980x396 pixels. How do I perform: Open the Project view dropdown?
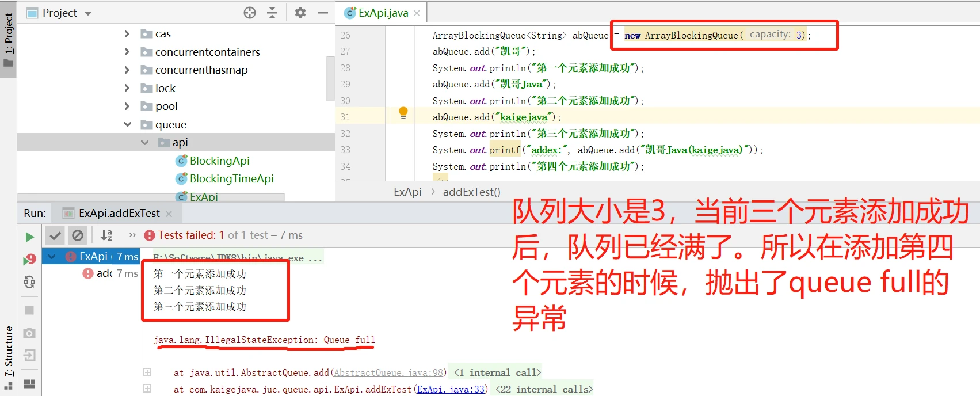click(x=88, y=13)
